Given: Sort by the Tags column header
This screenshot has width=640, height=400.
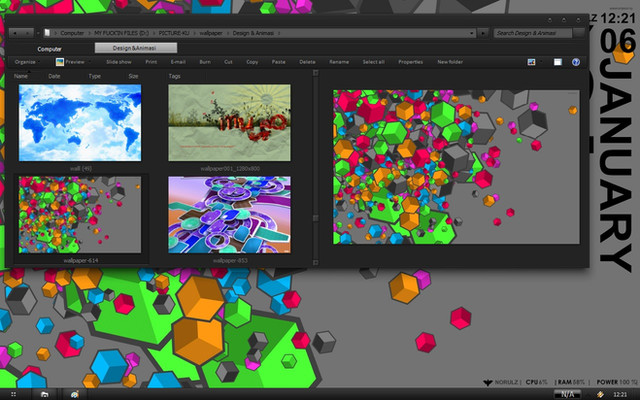Looking at the screenshot, I should [x=174, y=76].
